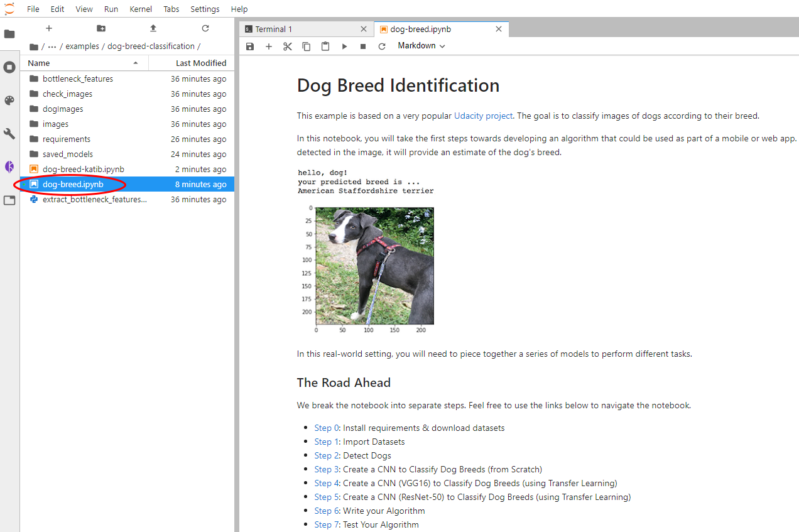
Task: Switch to the Terminal 1 tab
Action: point(274,30)
